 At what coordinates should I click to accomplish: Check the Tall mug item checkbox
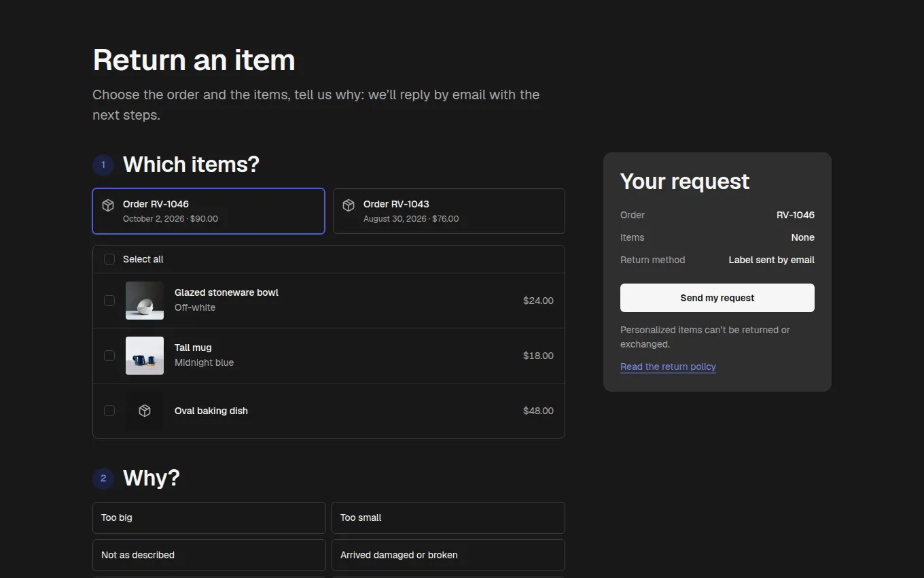pyautogui.click(x=109, y=356)
